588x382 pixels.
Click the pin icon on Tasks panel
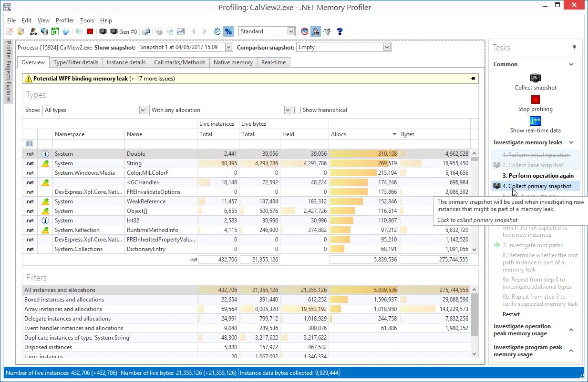point(574,47)
